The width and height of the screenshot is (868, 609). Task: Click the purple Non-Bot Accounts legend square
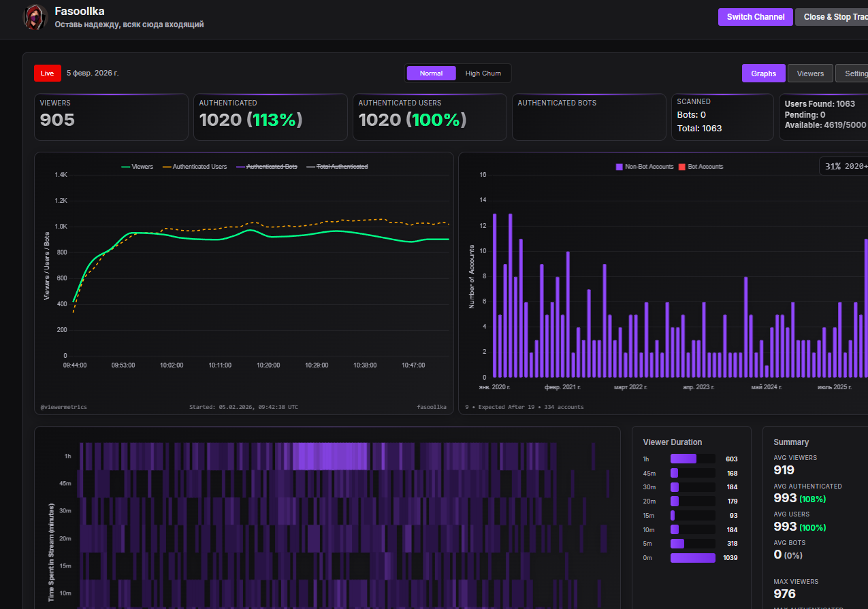point(619,167)
